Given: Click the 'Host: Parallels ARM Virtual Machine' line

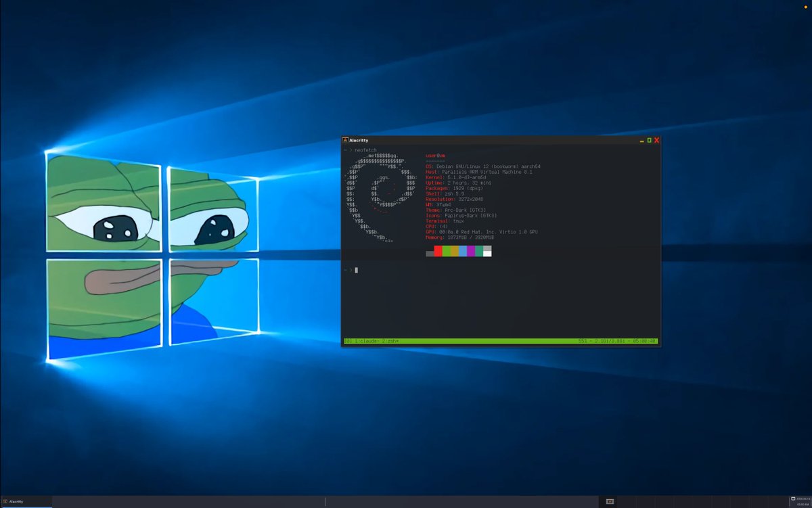Looking at the screenshot, I should (x=479, y=172).
